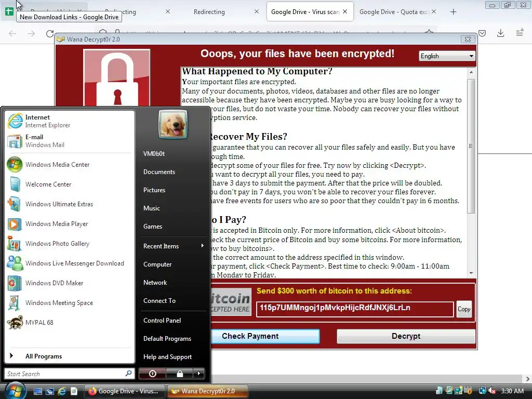Select Google Drive - Virus scan tab
Viewport: 532px width, 399px height.
(x=305, y=12)
